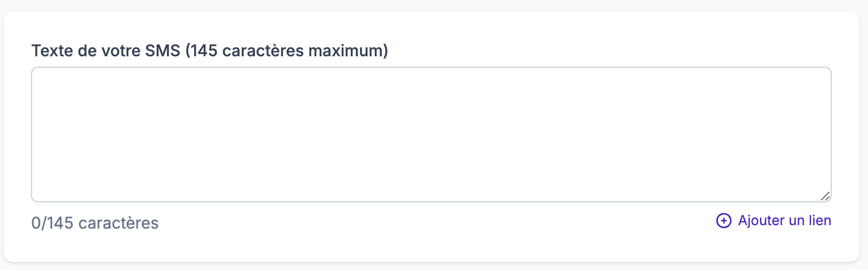This screenshot has height=270, width=868.
Task: Click the textarea resize grip icon
Action: coord(825,196)
